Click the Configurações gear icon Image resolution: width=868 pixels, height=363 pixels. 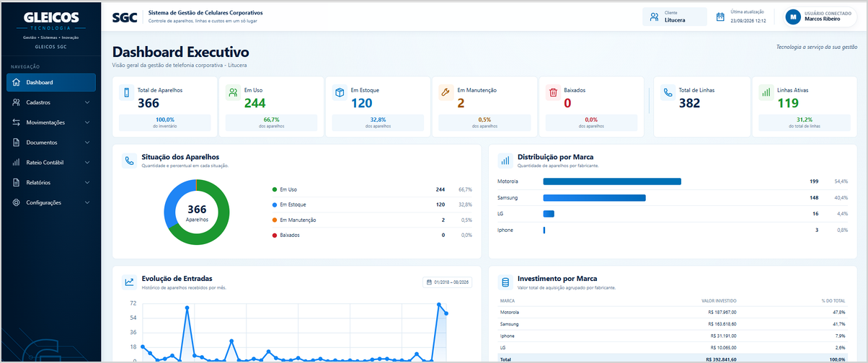tap(17, 202)
